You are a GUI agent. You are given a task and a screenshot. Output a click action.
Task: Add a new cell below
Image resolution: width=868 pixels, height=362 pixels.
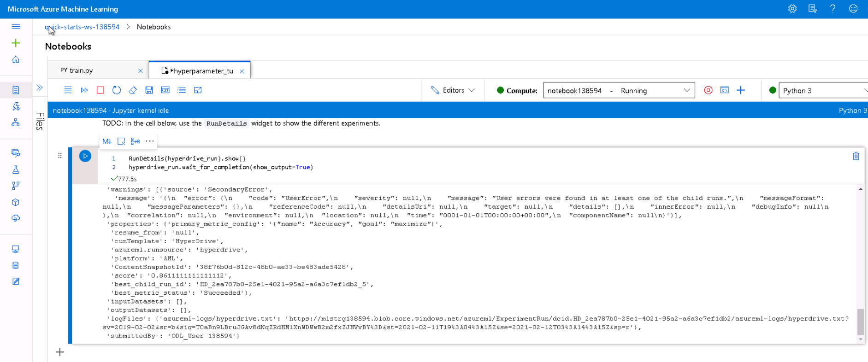click(60, 352)
